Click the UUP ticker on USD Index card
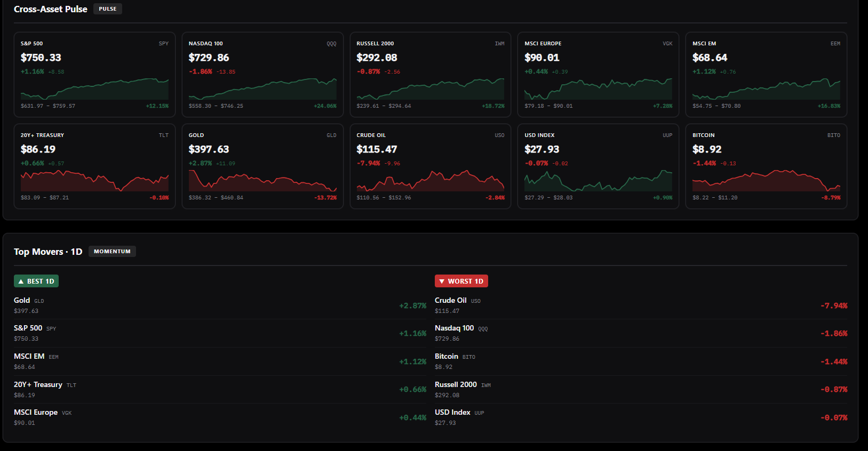Viewport: 868px width, 451px height. coord(667,135)
